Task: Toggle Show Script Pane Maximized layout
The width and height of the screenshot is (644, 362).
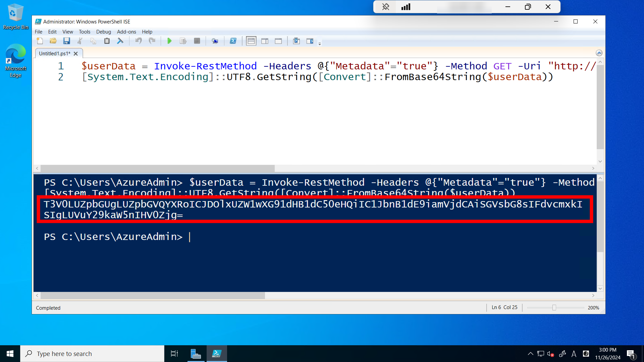Action: [278, 41]
